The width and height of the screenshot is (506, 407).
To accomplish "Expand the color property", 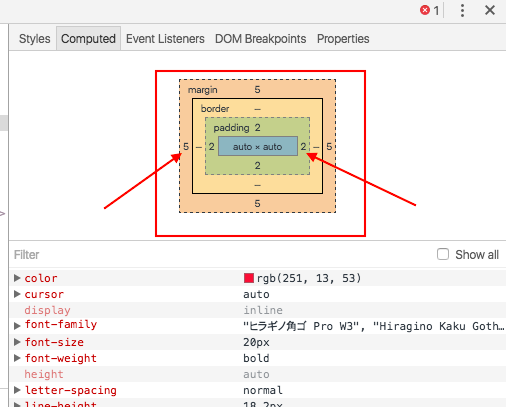I will pos(17,278).
